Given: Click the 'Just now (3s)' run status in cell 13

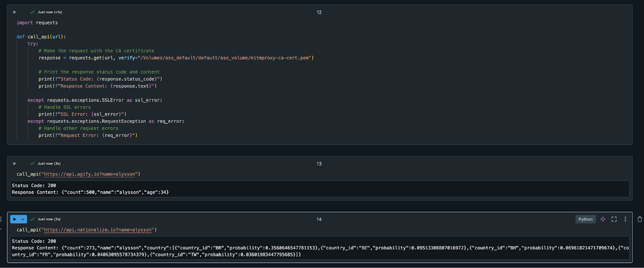Looking at the screenshot, I should 49,163.
